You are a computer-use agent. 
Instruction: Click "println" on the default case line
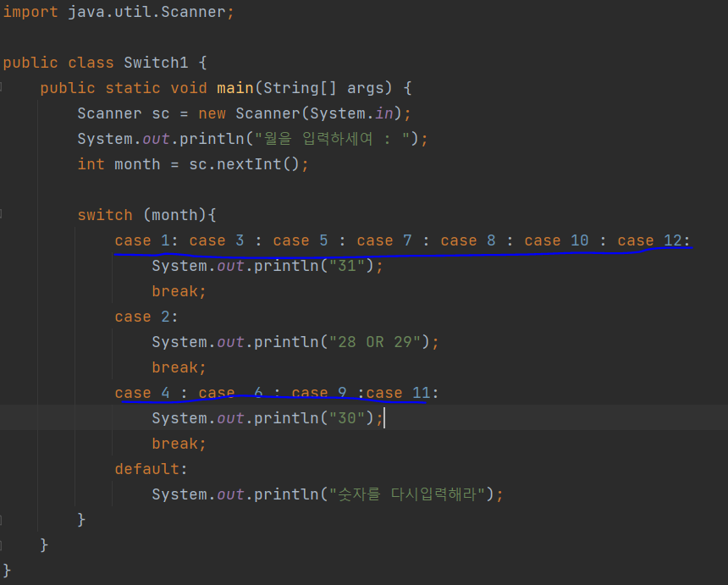[286, 494]
